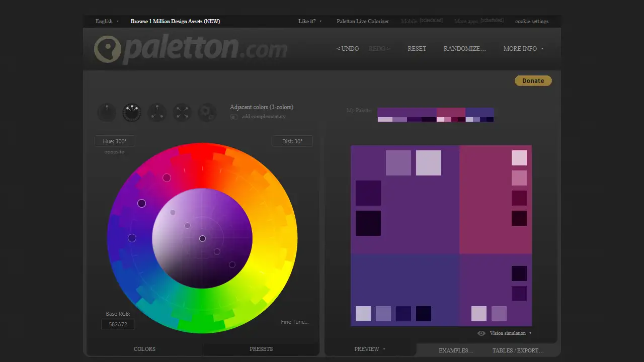Select the adjacent colors scheme icon
The image size is (644, 362).
pos(131,112)
